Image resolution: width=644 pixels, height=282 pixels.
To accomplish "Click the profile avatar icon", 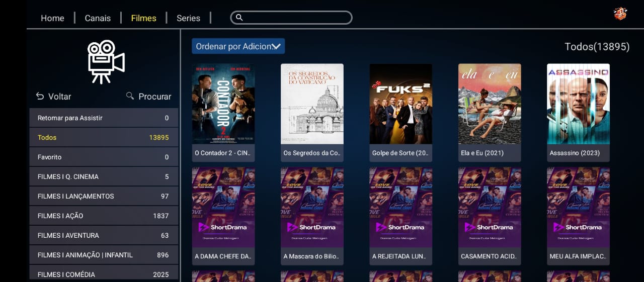I will click(x=620, y=14).
